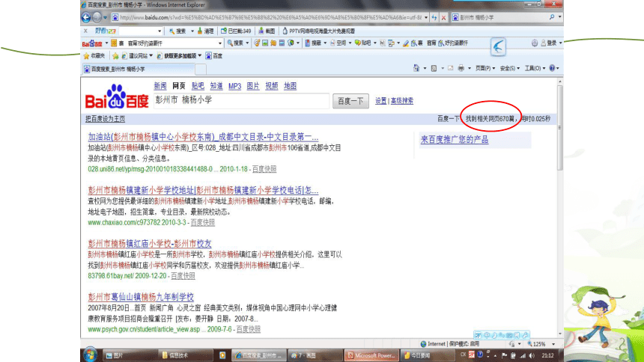
Task: Click the highlighter pen toolbar icon
Action: coord(406,43)
